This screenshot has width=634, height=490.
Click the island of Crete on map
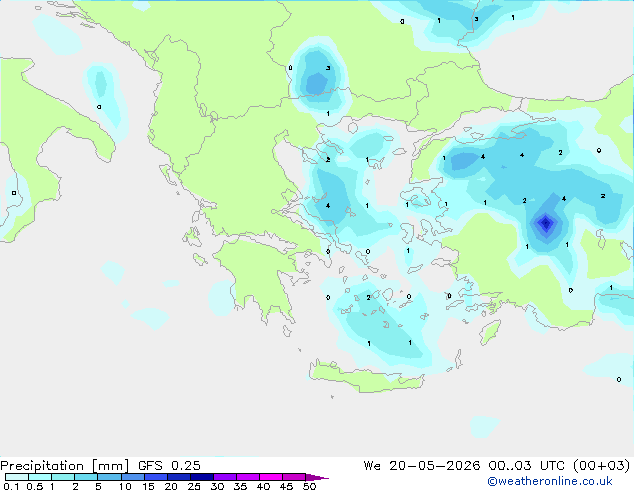(366, 378)
